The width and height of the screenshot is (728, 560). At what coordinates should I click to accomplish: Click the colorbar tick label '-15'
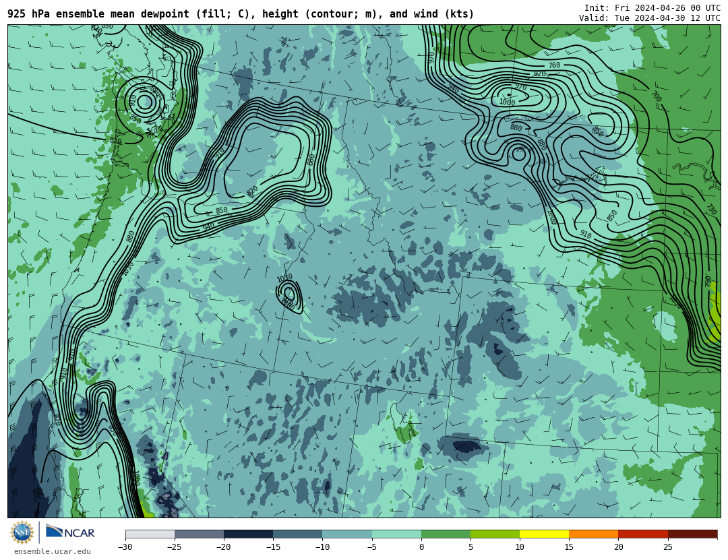click(x=272, y=547)
